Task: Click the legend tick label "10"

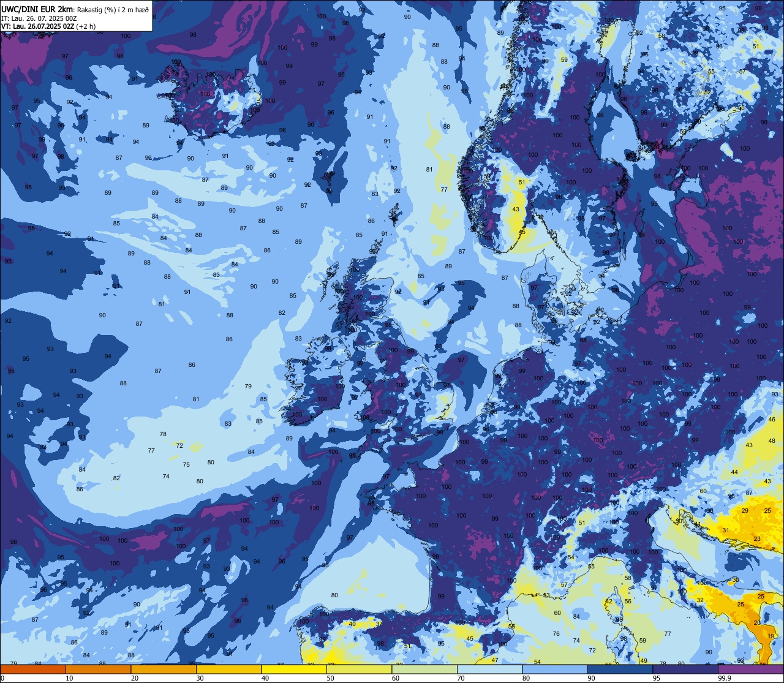Action: pos(69,678)
